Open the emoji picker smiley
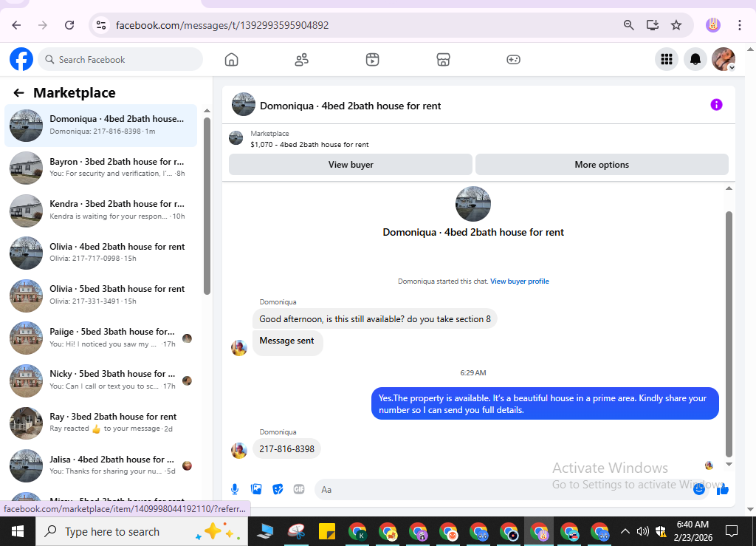This screenshot has width=756, height=546. pos(699,489)
